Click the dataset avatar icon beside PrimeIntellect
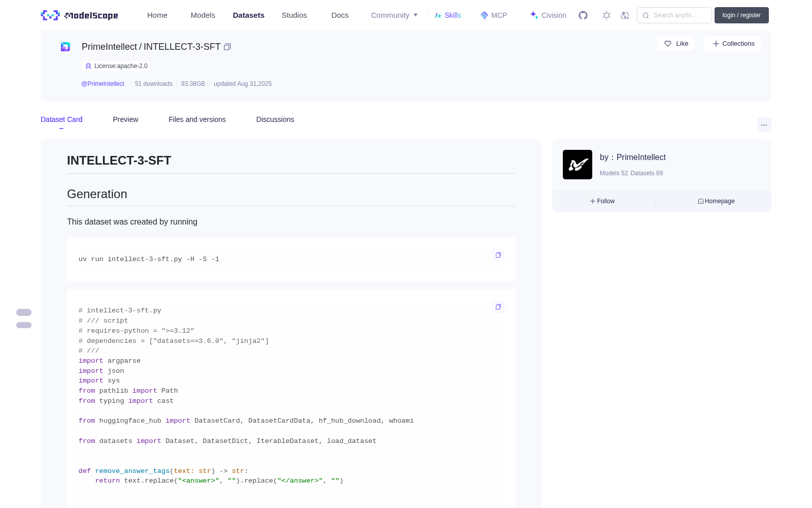Screen dimensions: 812x508 [x=65, y=47]
